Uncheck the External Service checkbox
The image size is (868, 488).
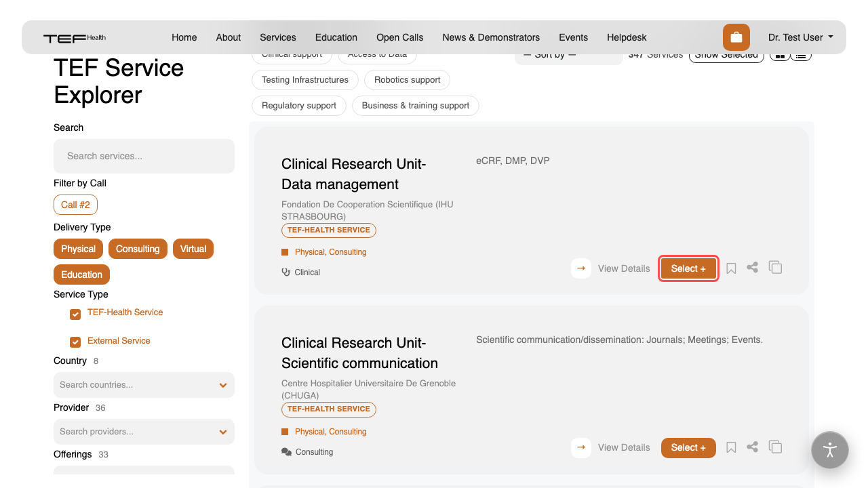[75, 342]
